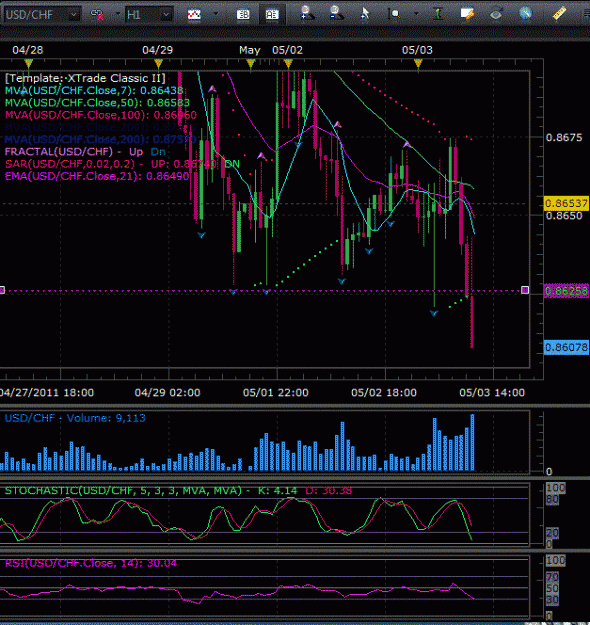Image resolution: width=590 pixels, height=625 pixels.
Task: Click the zoom out magnifier icon
Action: 336,13
